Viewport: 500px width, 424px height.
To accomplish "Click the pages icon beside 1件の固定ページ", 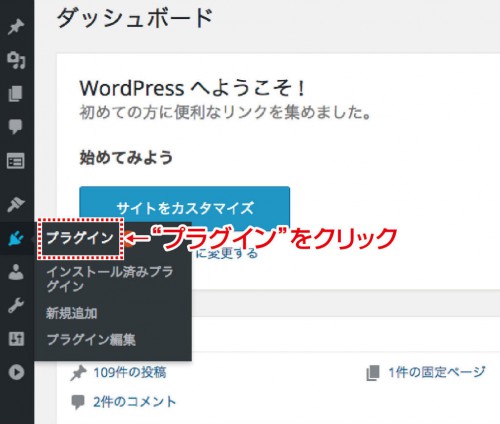I will [373, 373].
